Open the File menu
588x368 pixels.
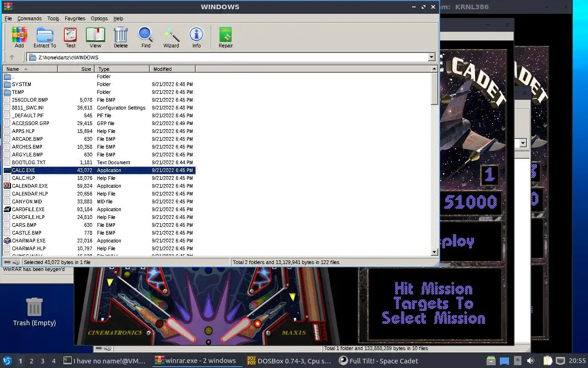[8, 18]
